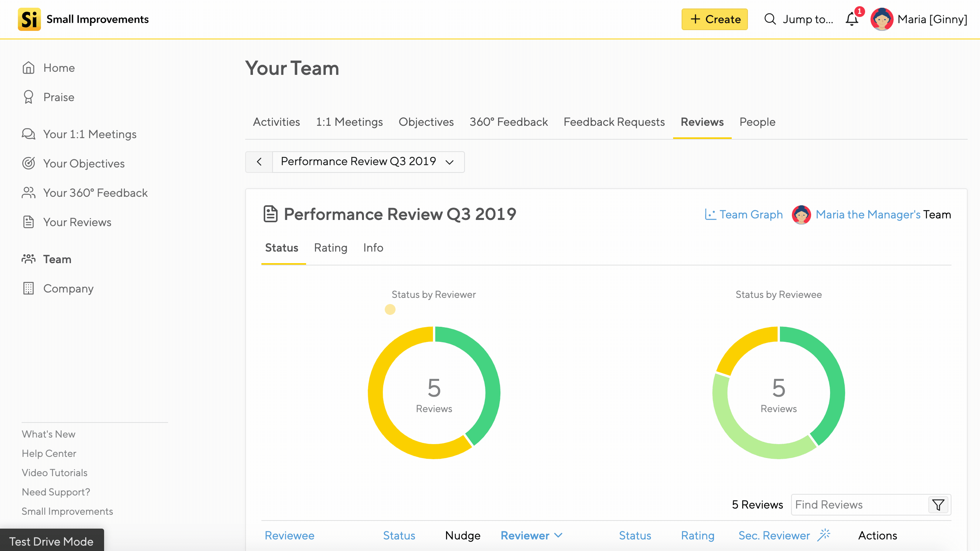The height and width of the screenshot is (551, 980).
Task: Sort by Reviewer column dropdown
Action: (x=531, y=535)
